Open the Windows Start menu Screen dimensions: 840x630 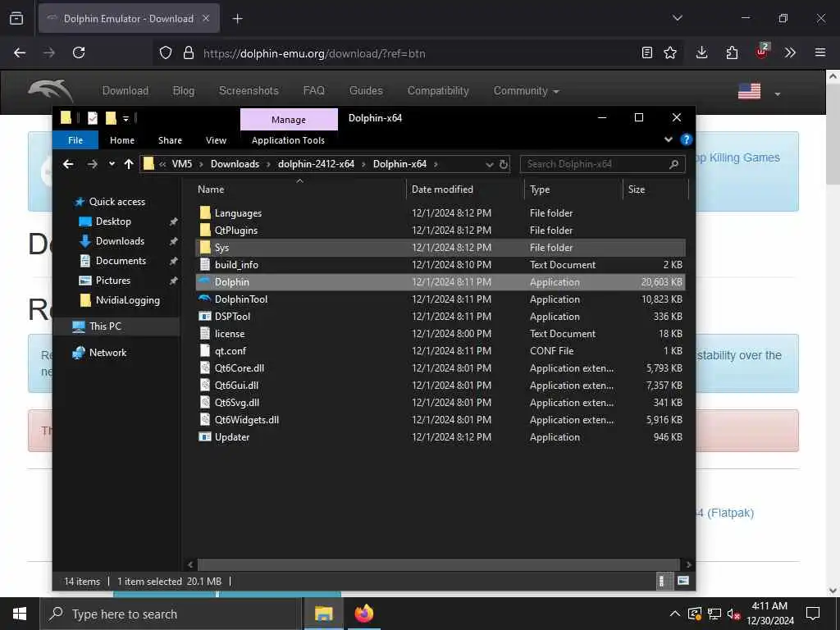coord(20,614)
